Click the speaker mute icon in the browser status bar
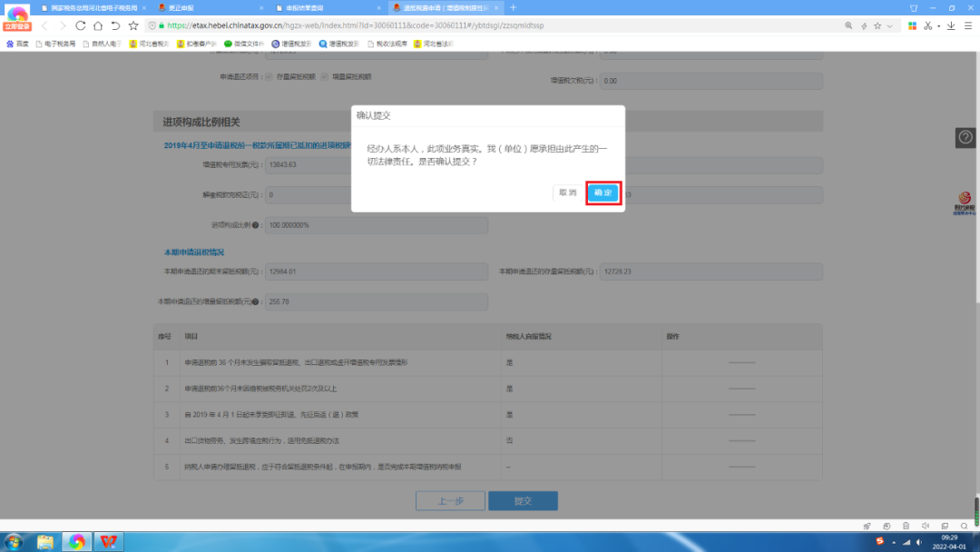The width and height of the screenshot is (980, 552). tap(926, 527)
